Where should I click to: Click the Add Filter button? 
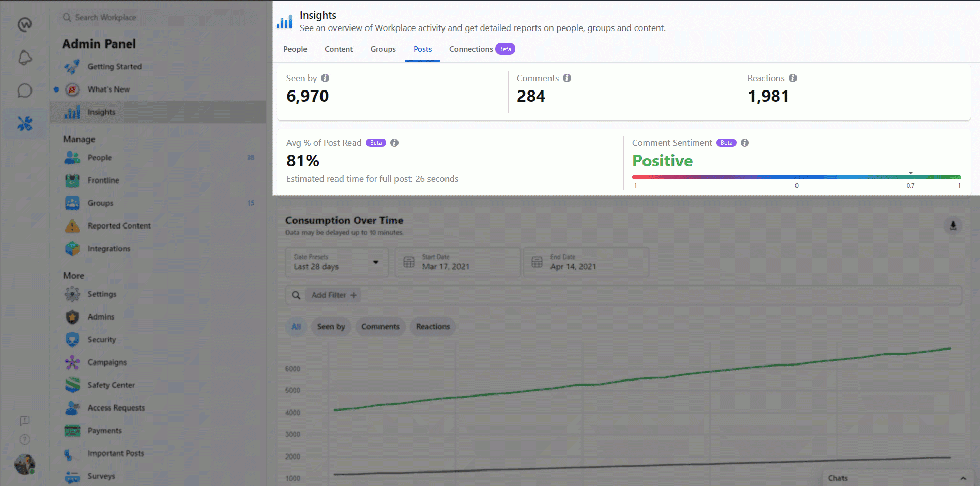click(334, 295)
